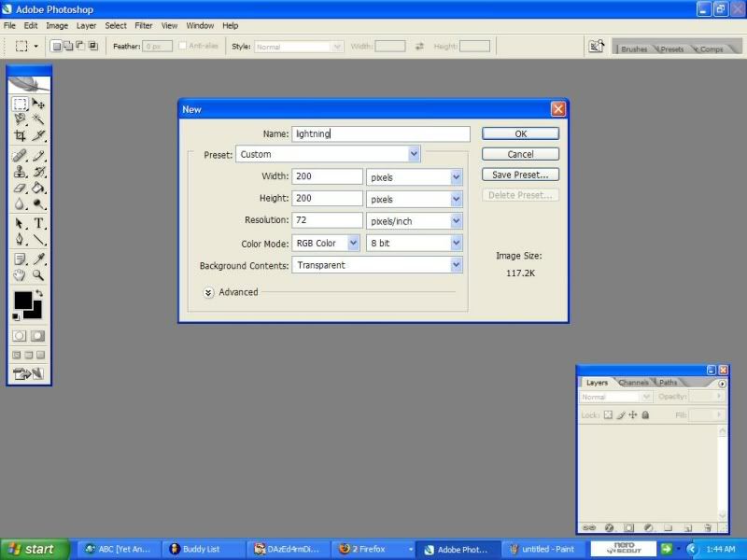Jump to ImageReady from toolbox

coord(29,374)
